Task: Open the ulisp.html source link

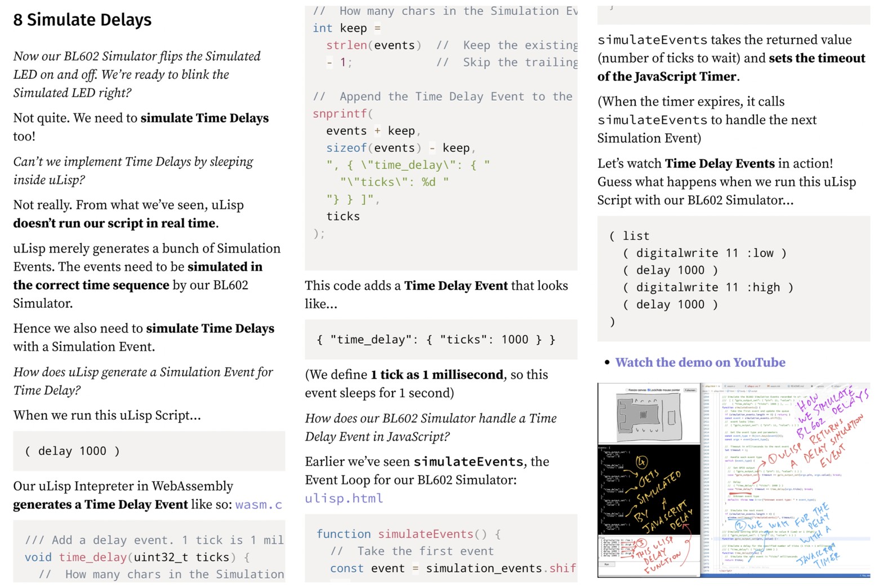Action: pos(344,498)
